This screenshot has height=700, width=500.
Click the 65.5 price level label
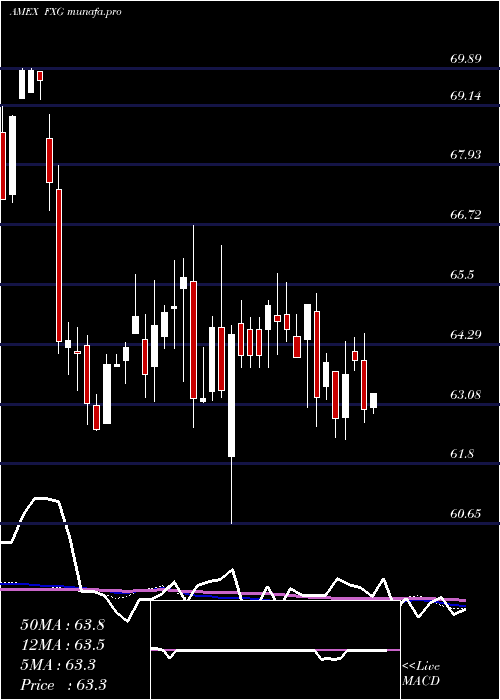coord(462,275)
